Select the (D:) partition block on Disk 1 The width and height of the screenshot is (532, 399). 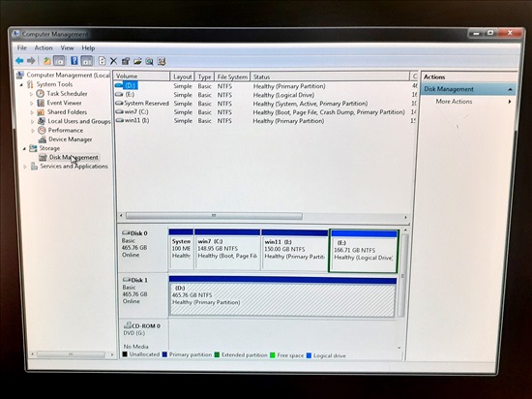pyautogui.click(x=282, y=296)
